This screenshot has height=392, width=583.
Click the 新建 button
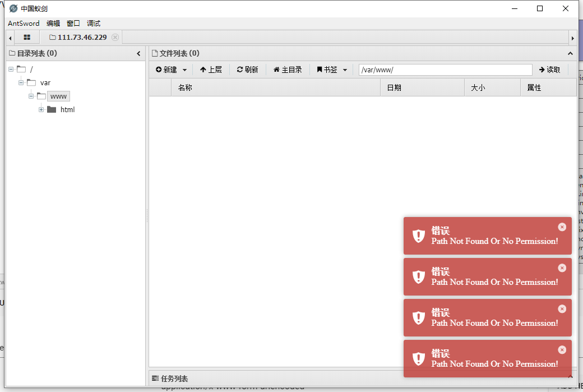tap(166, 70)
